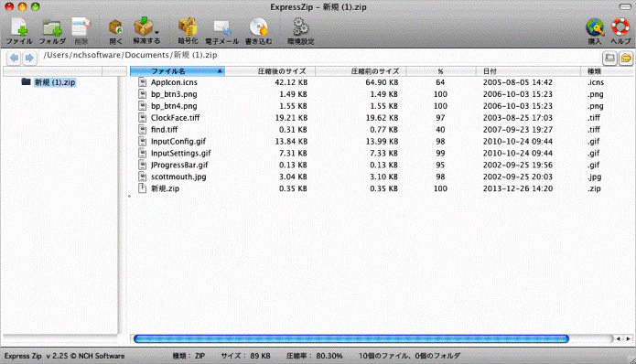This screenshot has width=636, height=364.
Task: Click the 圧縮率: 80.30% status entry
Action: [x=315, y=356]
